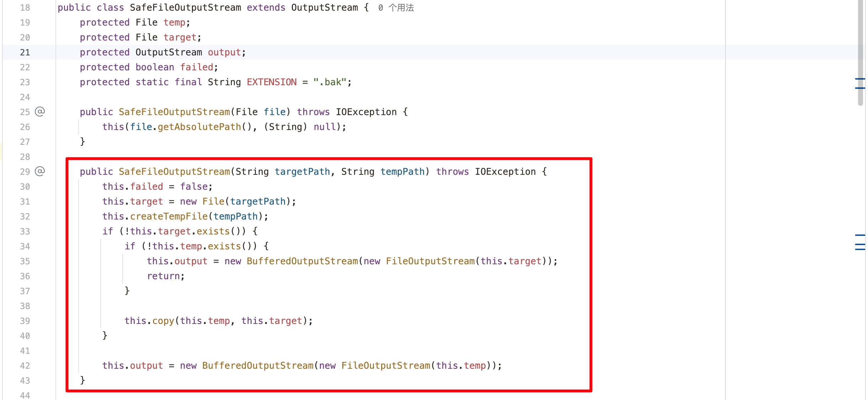Click the OutputStream superclass name on line 18

[324, 7]
